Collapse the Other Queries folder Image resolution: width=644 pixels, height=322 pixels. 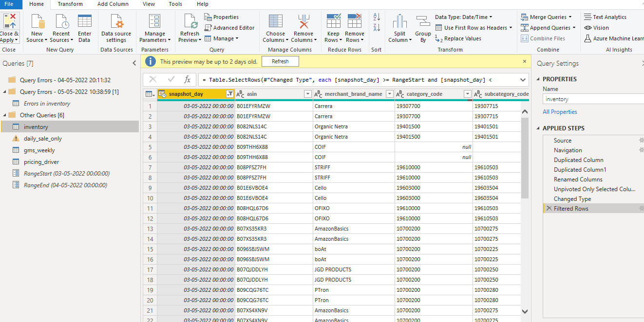(4, 115)
